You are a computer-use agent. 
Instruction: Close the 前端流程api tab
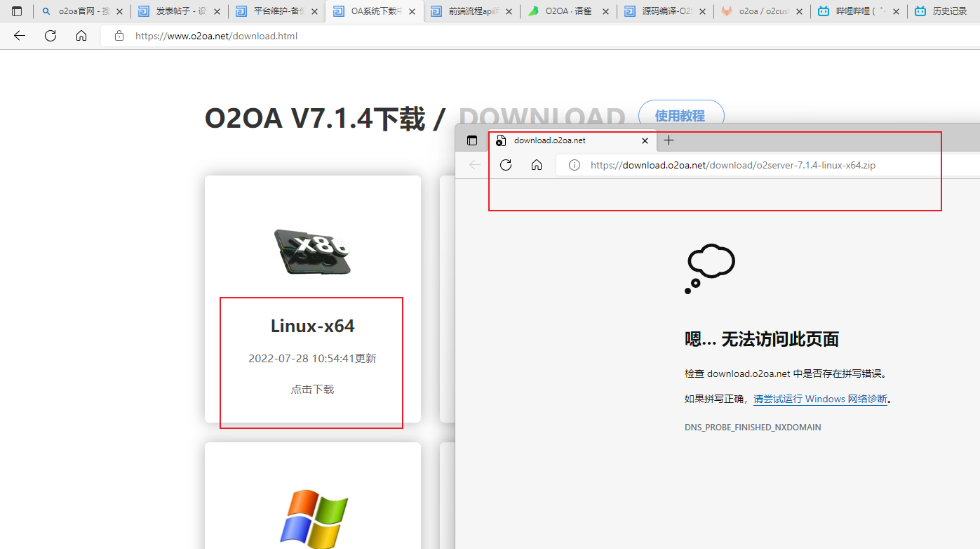click(508, 11)
